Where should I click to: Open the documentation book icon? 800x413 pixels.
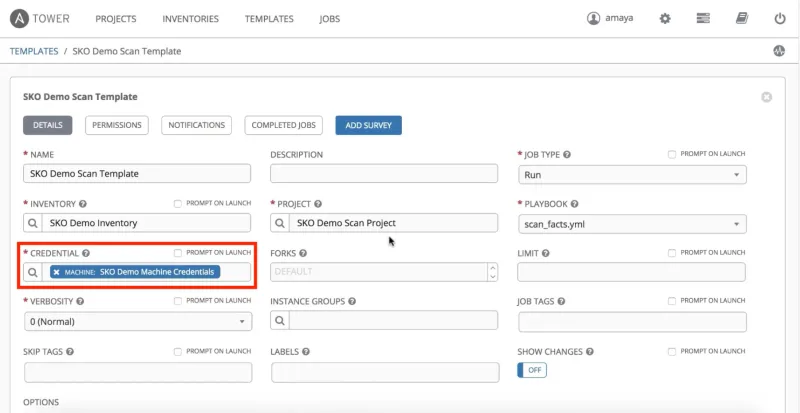(741, 18)
